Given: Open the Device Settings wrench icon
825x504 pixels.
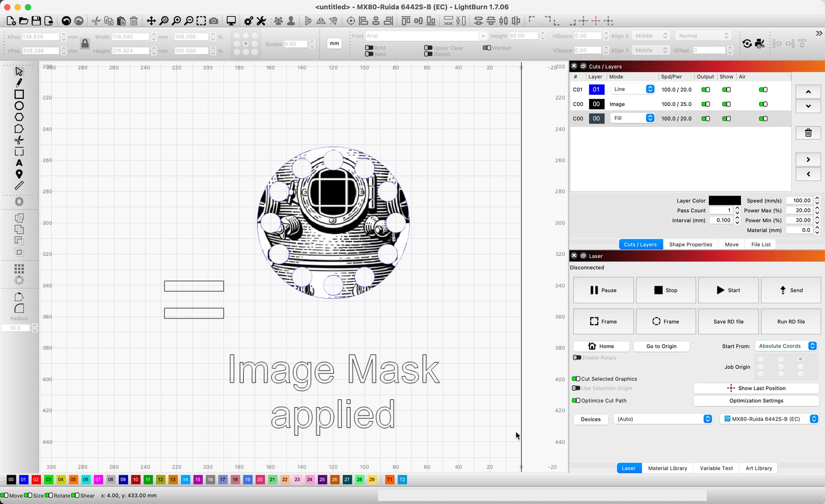Looking at the screenshot, I should click(261, 21).
